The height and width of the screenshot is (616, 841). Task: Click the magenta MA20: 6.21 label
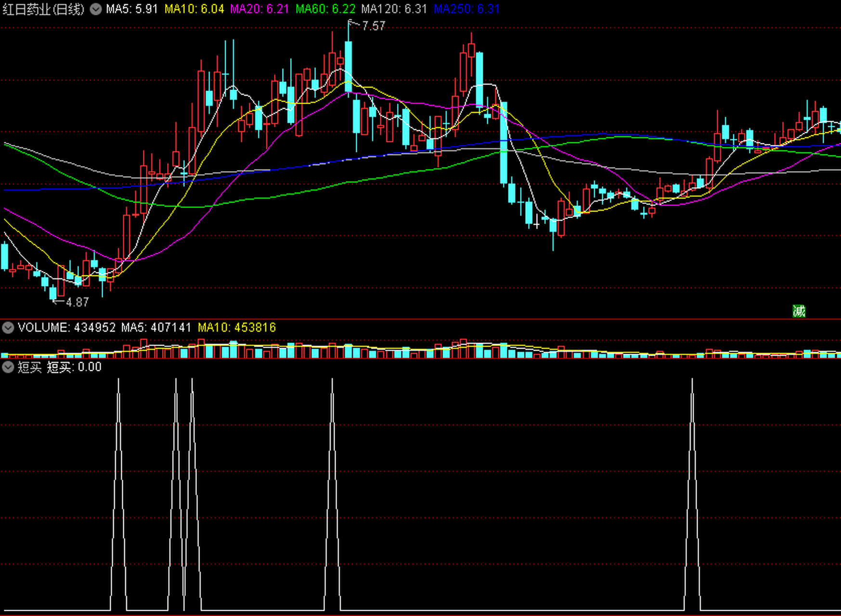point(260,9)
